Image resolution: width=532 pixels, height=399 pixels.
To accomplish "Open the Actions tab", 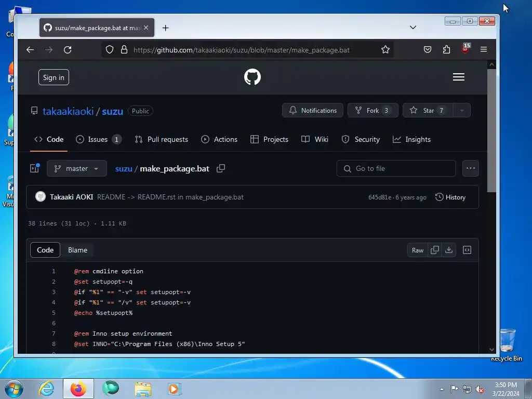I will (219, 139).
